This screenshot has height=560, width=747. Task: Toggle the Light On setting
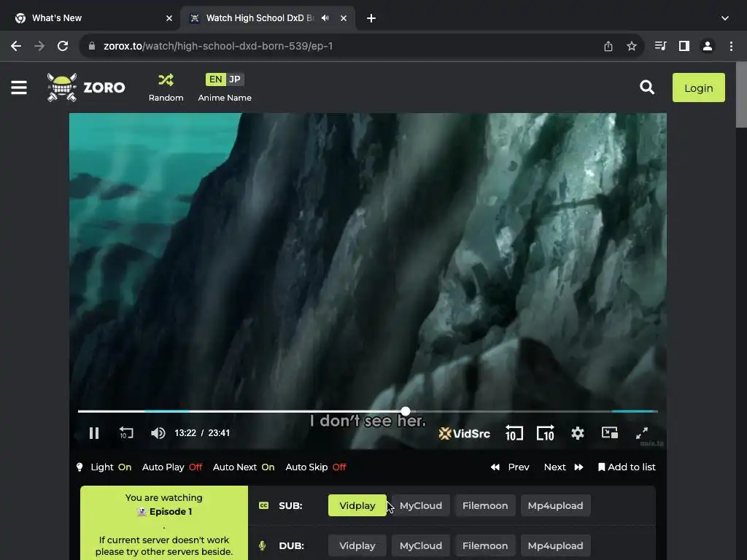coord(104,467)
